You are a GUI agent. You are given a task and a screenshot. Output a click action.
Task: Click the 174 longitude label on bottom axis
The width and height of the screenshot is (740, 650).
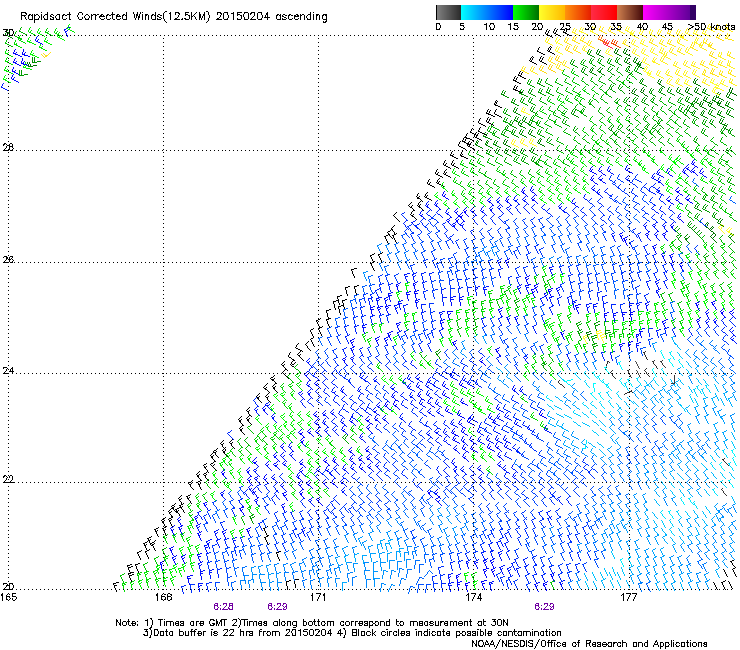click(473, 597)
